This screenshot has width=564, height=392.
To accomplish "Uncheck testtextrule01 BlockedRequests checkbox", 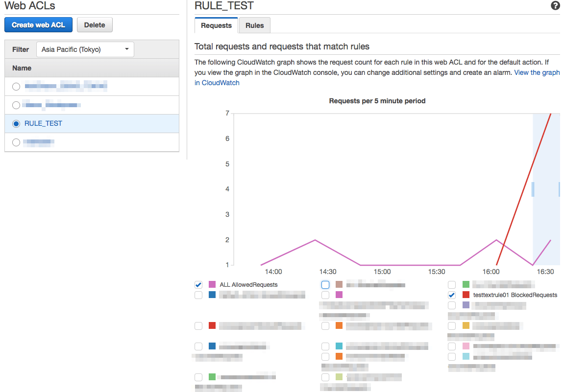I will (452, 295).
